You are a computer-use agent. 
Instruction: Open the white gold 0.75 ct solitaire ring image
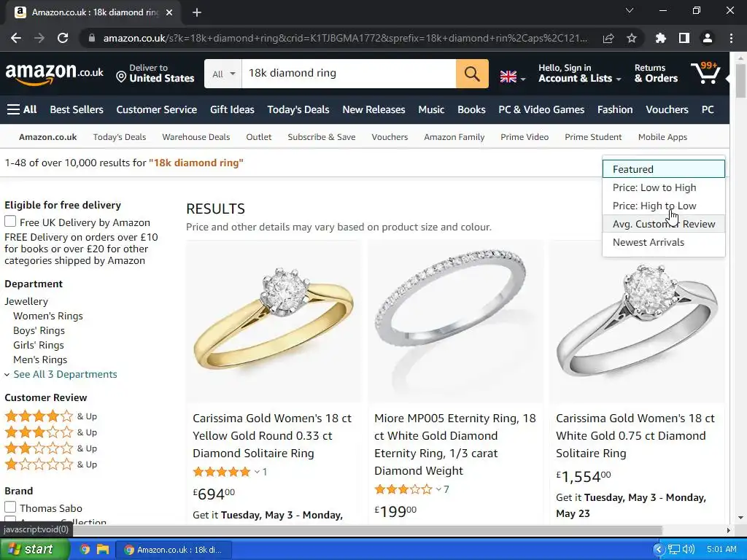[x=637, y=322]
